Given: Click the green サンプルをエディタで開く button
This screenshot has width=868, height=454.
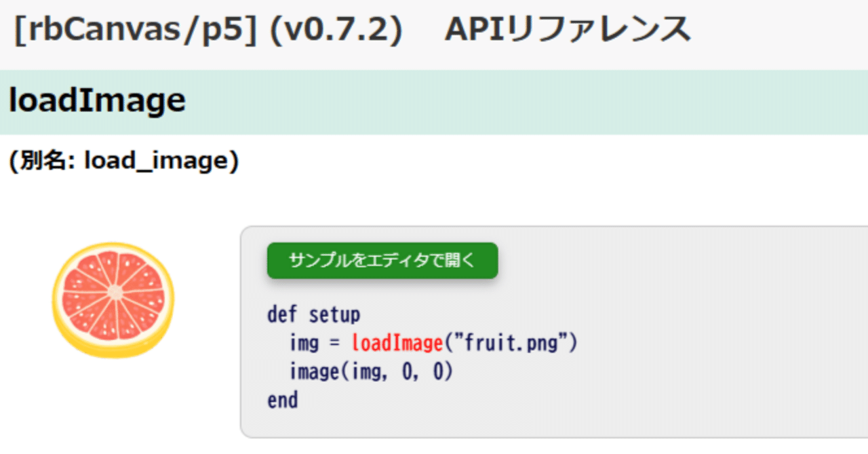Looking at the screenshot, I should [382, 261].
